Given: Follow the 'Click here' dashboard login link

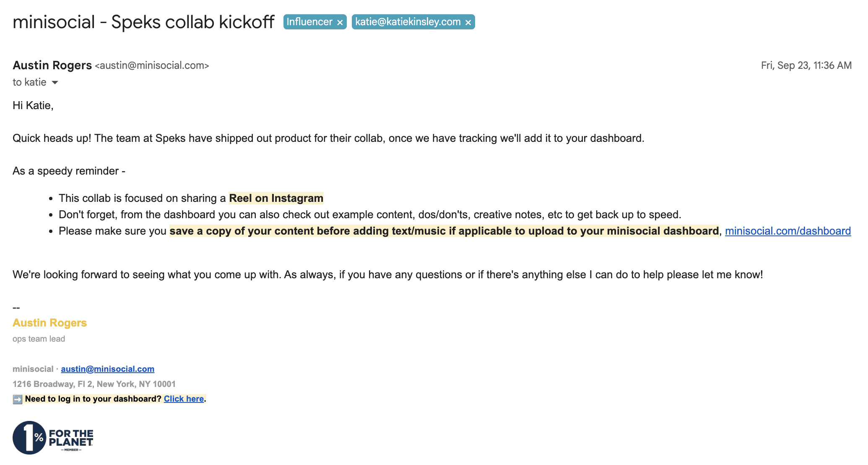Looking at the screenshot, I should 184,399.
